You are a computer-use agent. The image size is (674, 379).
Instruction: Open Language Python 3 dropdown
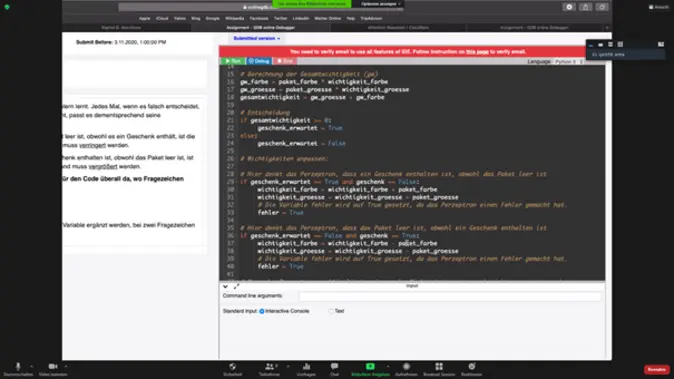coord(569,62)
